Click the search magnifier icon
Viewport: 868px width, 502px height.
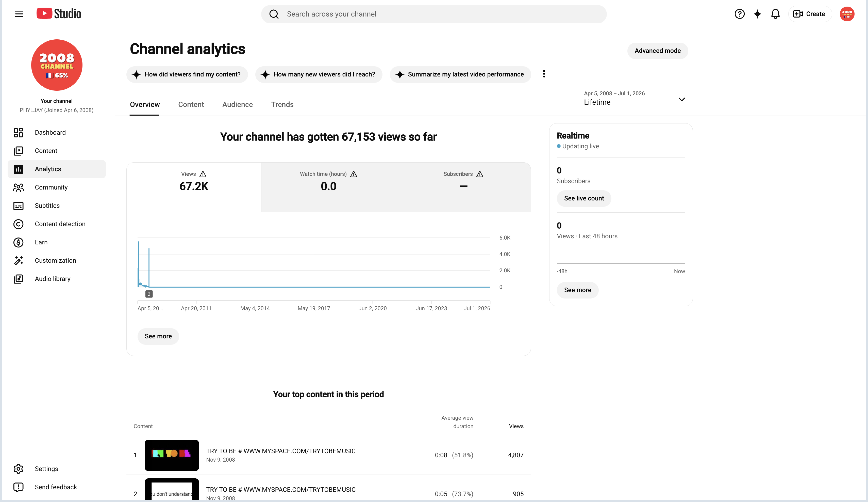point(274,14)
